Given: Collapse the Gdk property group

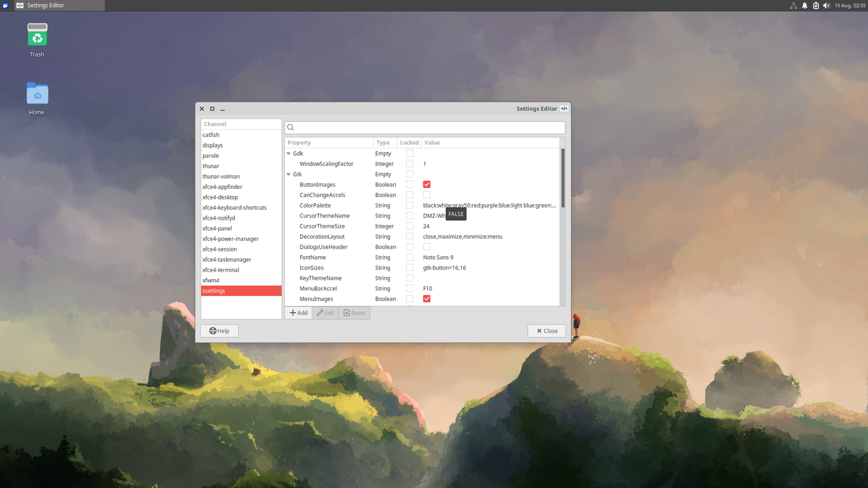Looking at the screenshot, I should (x=289, y=153).
